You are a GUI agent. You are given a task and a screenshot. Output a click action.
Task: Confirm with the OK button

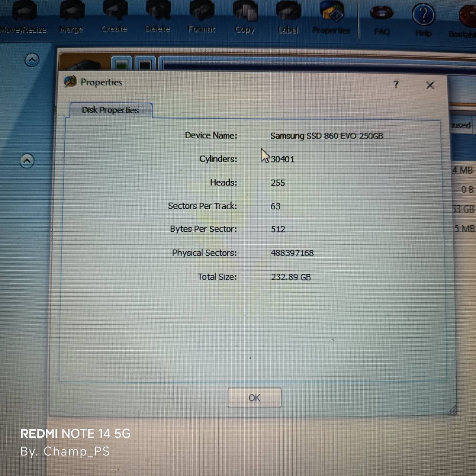254,398
